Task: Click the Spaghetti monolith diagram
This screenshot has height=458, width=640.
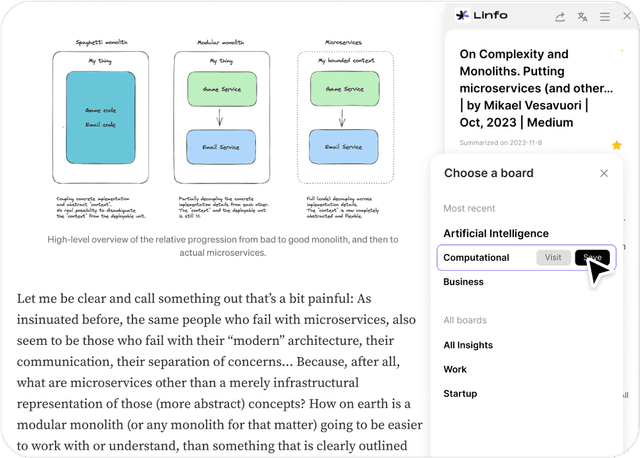Action: pyautogui.click(x=97, y=115)
